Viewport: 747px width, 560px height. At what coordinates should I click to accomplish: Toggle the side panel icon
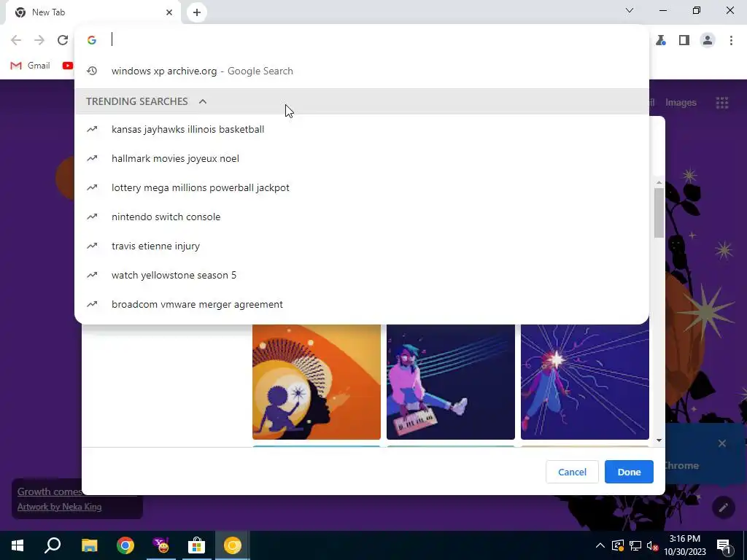tap(684, 41)
